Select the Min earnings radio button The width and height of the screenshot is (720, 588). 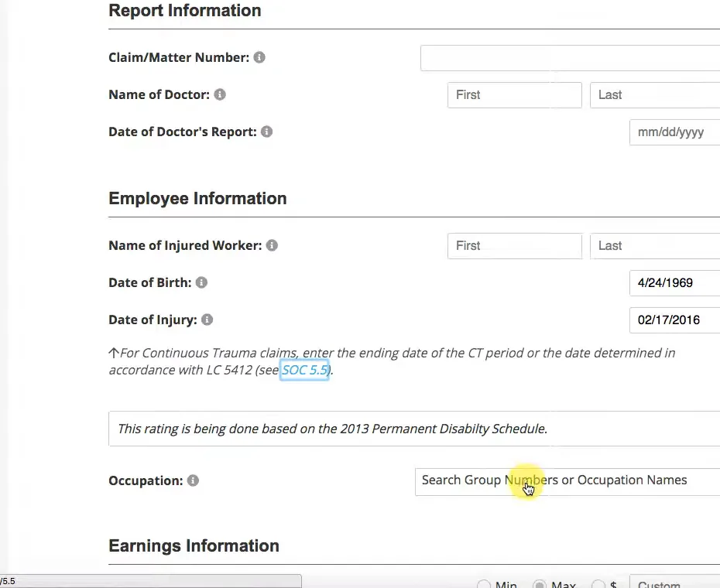484,585
